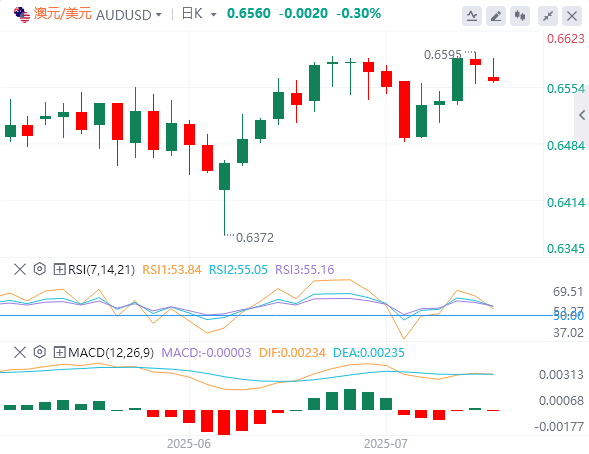Viewport: 589px width, 454px height.
Task: Click the MACD:-0.00003 value
Action: (206, 353)
